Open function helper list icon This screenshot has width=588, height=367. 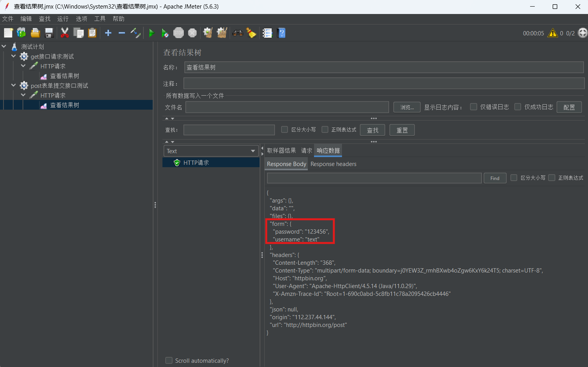pyautogui.click(x=267, y=33)
